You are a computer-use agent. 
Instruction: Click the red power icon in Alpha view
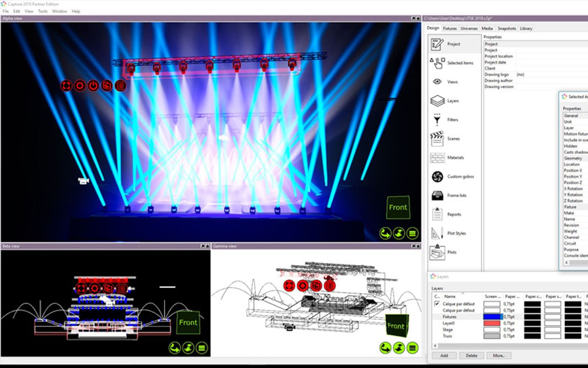[93, 85]
